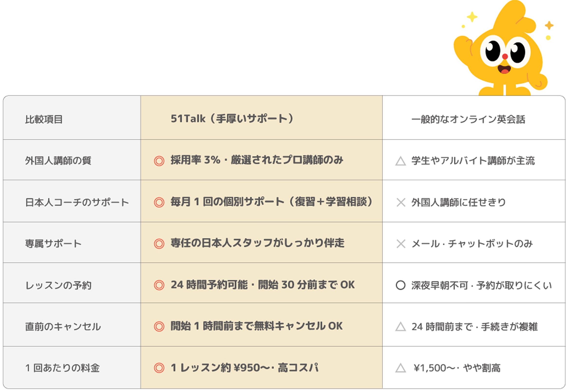This screenshot has height=392, width=566.
Task: Click triangle icon beside ¥1,500〜 やや割高
Action: pos(400,368)
